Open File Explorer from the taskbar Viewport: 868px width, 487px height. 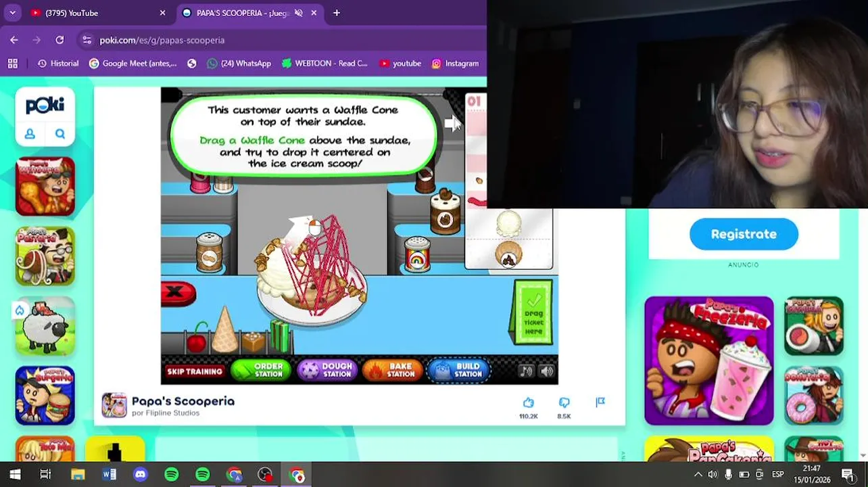coord(78,474)
